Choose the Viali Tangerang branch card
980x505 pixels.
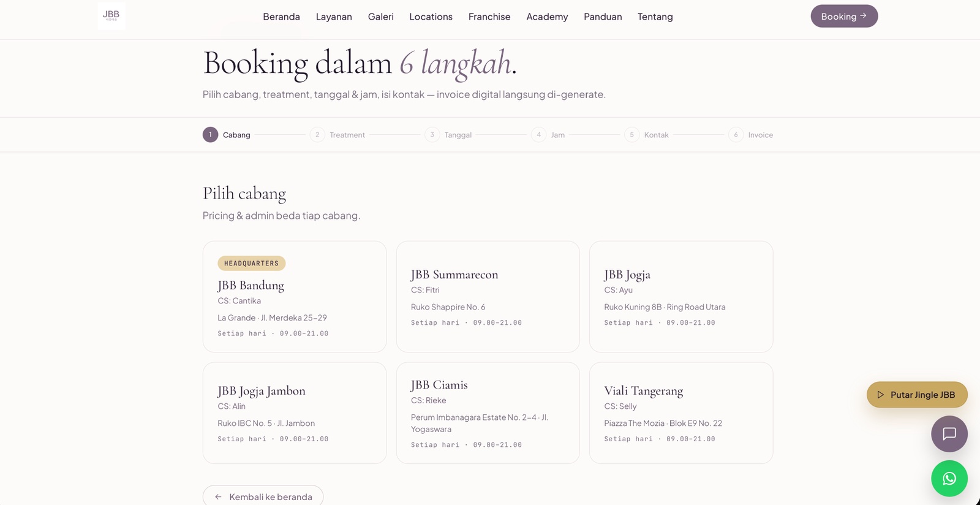(x=681, y=413)
